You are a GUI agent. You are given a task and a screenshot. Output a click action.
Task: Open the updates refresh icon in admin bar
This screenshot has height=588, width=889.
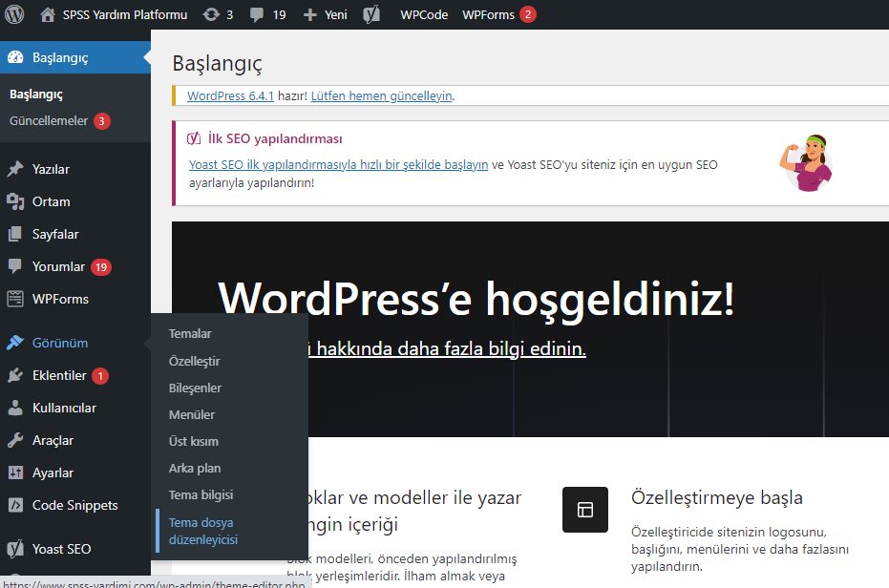211,14
